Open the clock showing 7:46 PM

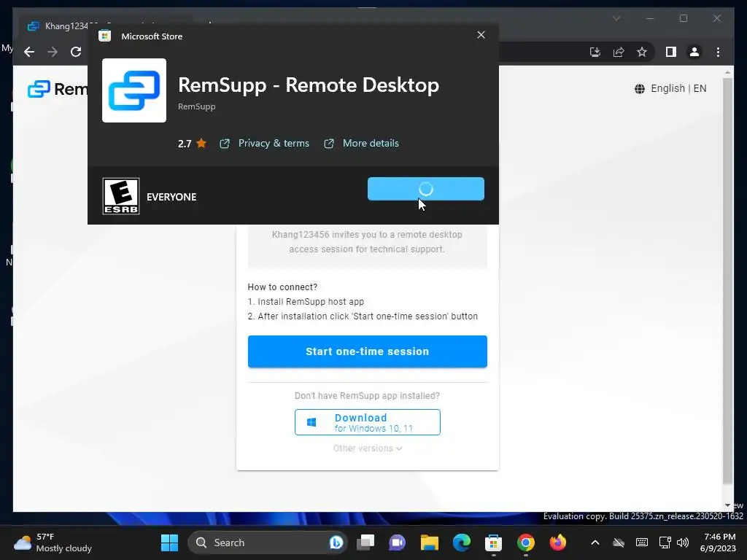tap(719, 542)
